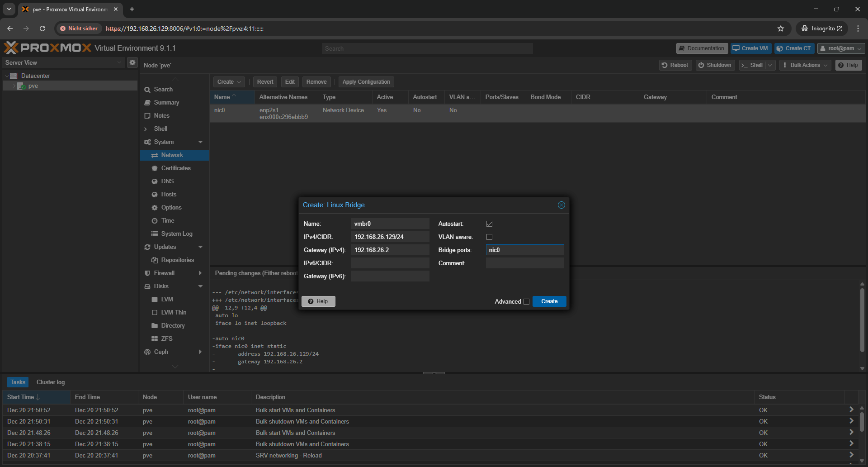
Task: Click the Apply Configuration button
Action: click(366, 82)
